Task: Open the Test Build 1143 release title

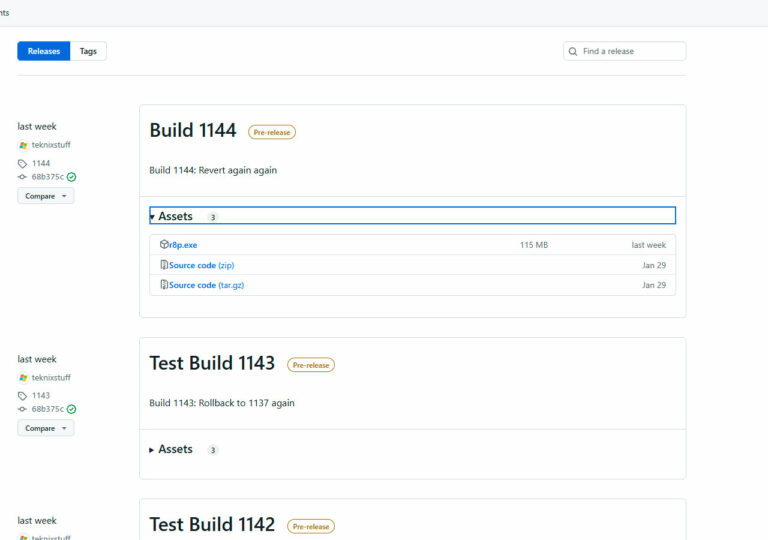Action: pyautogui.click(x=212, y=363)
